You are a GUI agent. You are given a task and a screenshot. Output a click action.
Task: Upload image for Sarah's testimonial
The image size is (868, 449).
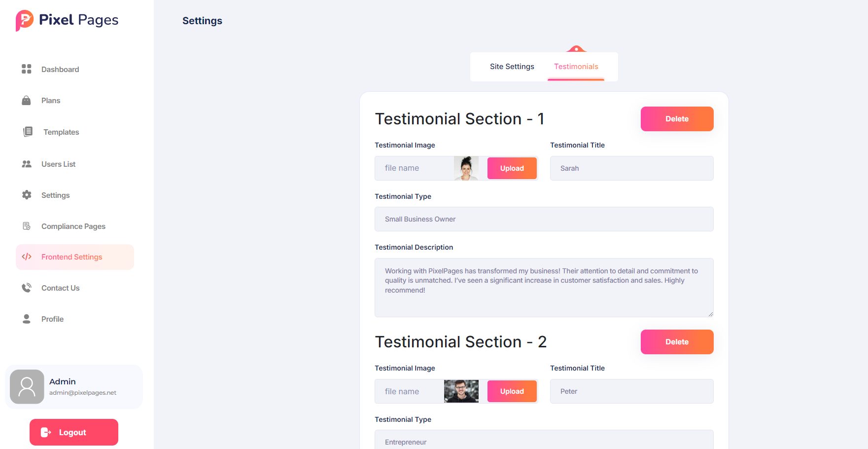click(512, 168)
